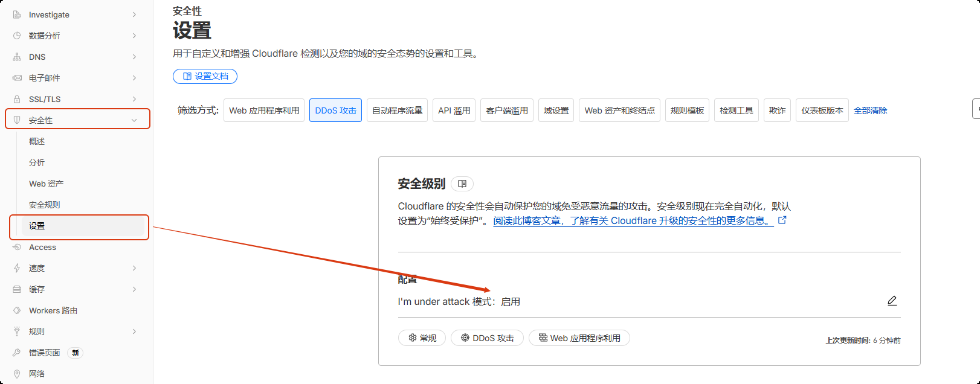Image resolution: width=980 pixels, height=384 pixels.
Task: Expand the 规则 chevron
Action: (134, 331)
